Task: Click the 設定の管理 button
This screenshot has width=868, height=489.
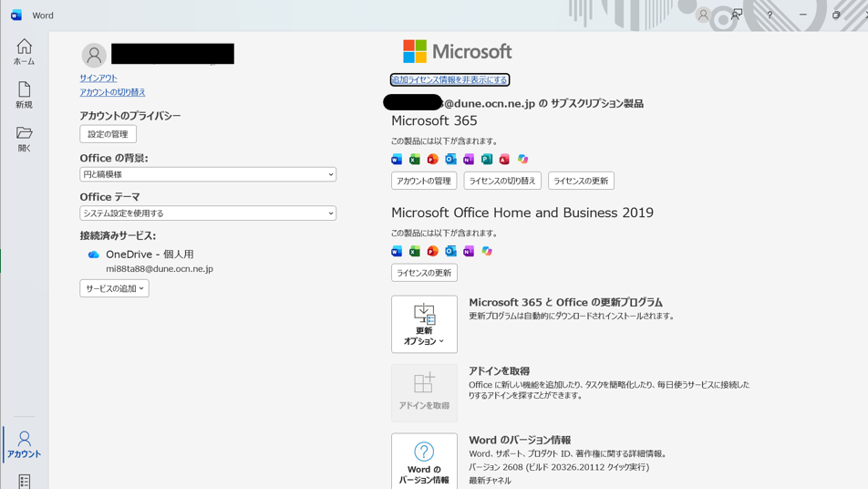Action: pyautogui.click(x=108, y=134)
